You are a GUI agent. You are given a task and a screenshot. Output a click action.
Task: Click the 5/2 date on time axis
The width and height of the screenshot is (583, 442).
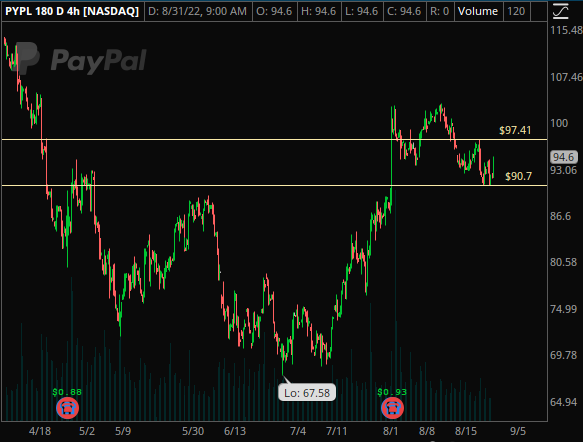point(87,431)
